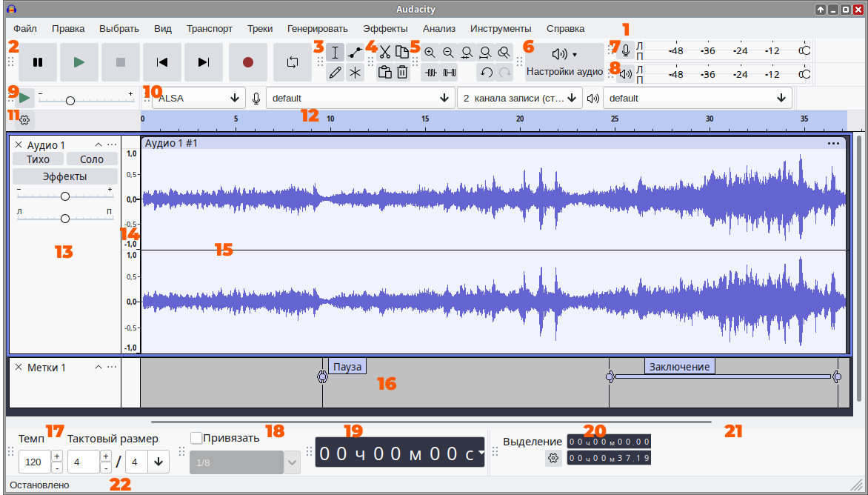868x495 pixels.
Task: Click the horizontal scrollbar of the tracks
Action: [x=431, y=422]
